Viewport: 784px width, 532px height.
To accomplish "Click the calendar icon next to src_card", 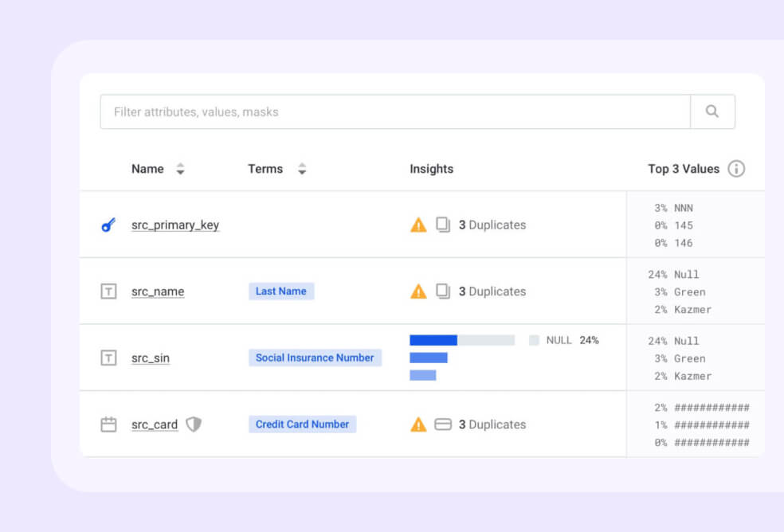I will point(110,424).
